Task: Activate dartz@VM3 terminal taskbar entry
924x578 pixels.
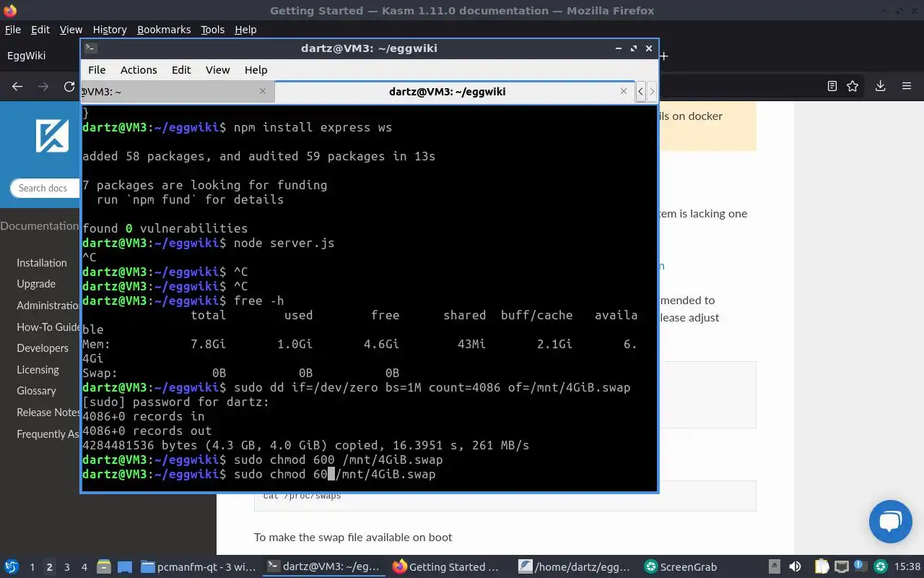Action: pos(323,567)
